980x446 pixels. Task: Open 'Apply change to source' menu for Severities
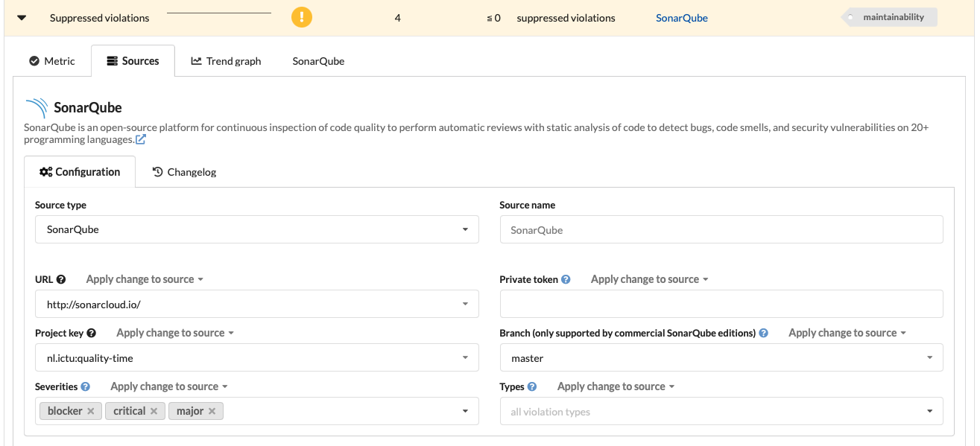point(169,386)
